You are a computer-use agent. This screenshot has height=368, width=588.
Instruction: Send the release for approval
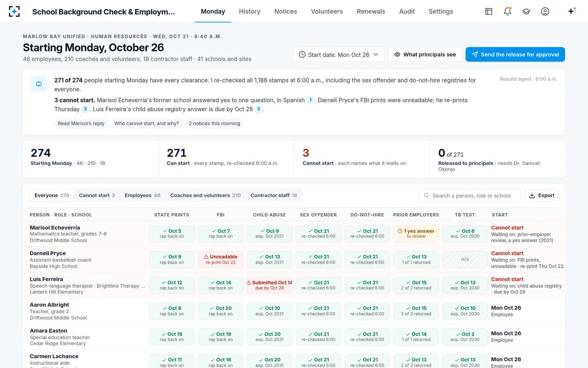tap(515, 54)
